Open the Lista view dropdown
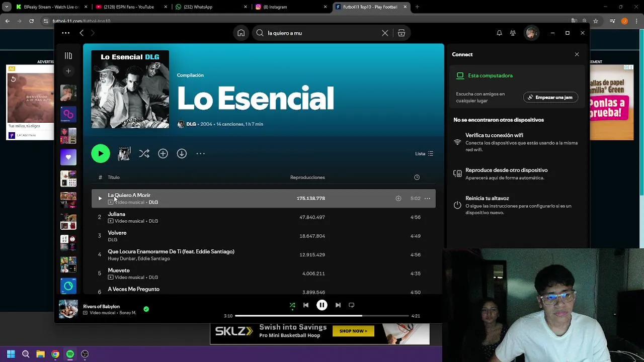This screenshot has width=644, height=362. 424,153
